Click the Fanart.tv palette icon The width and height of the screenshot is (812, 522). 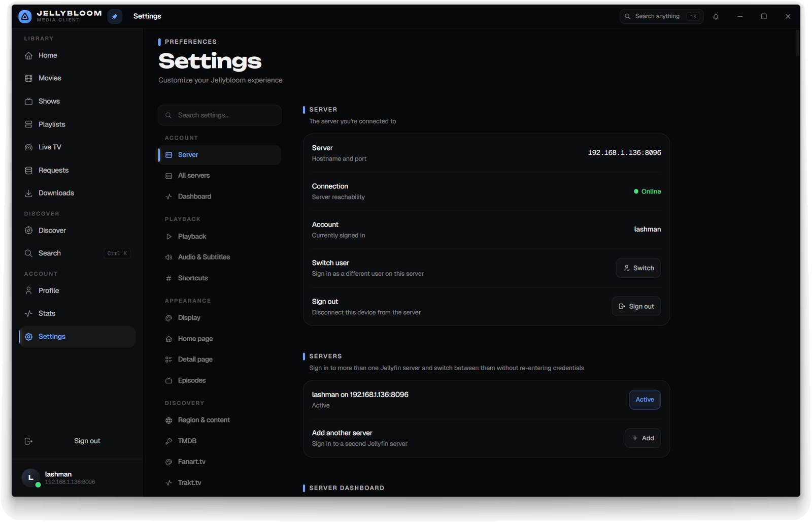pos(168,462)
